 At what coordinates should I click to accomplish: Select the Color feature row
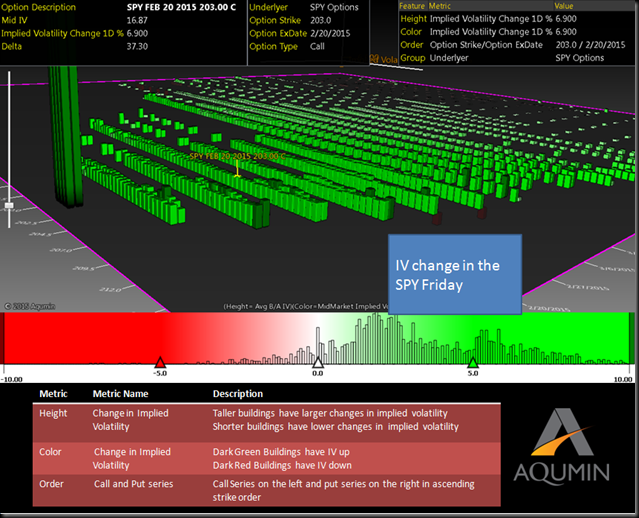[x=516, y=32]
